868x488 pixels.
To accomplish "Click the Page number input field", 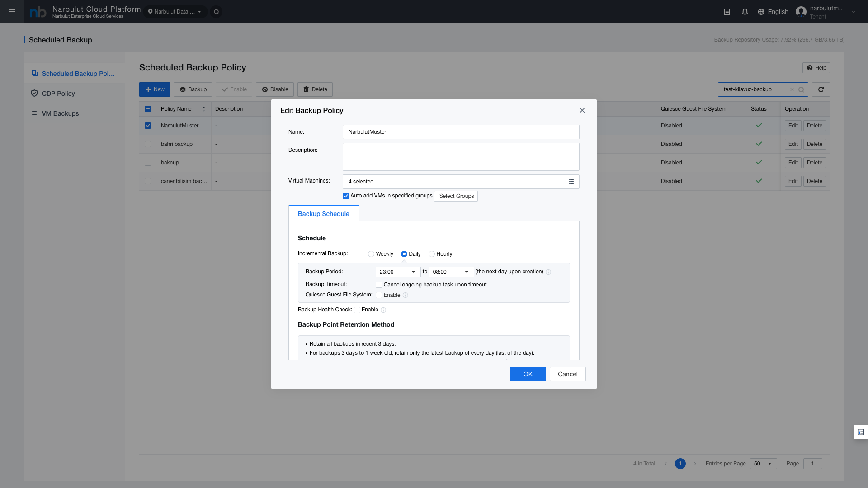I will 813,464.
